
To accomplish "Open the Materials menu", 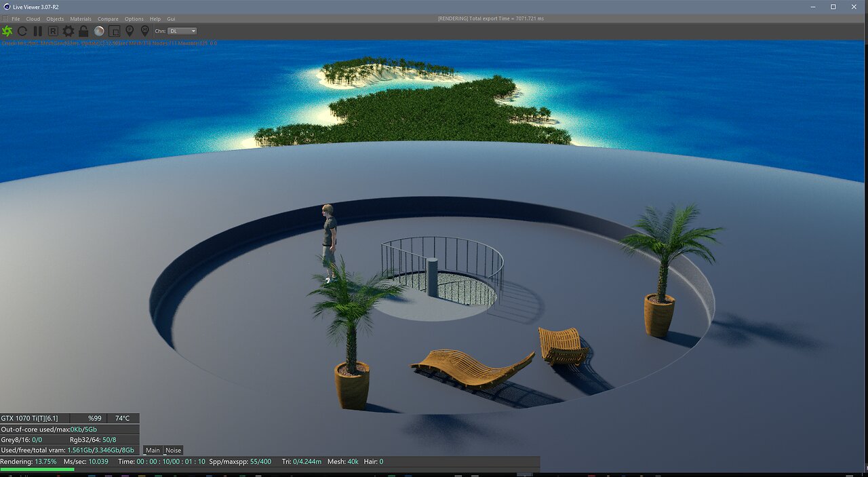I will (81, 19).
